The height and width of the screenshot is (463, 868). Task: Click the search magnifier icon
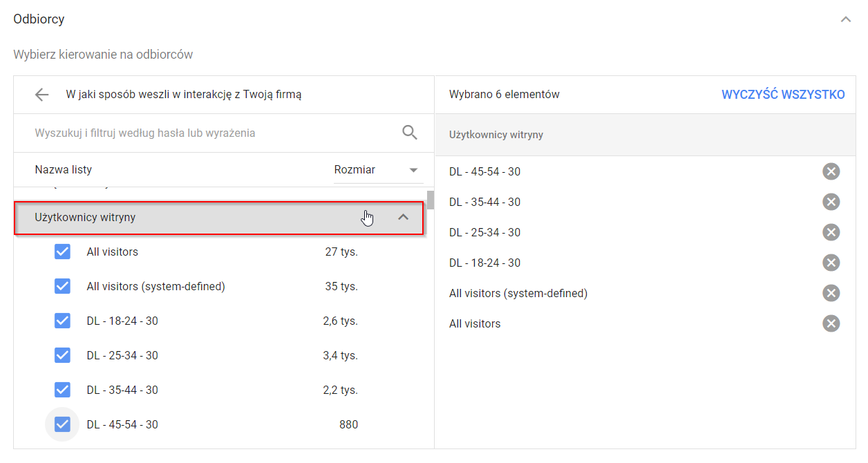[x=410, y=133]
